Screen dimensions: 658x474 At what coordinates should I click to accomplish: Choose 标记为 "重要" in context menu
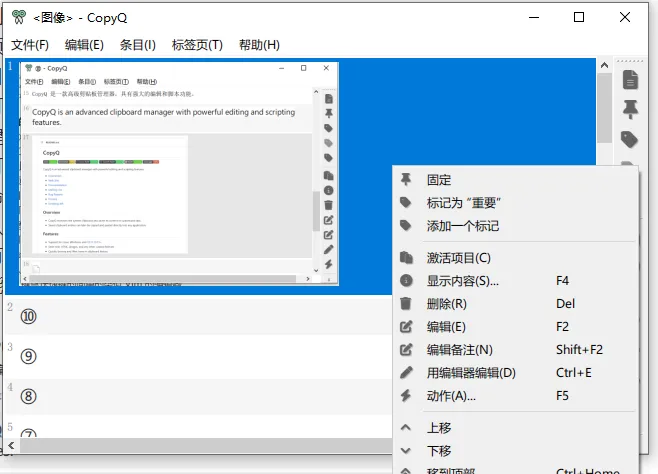pos(515,203)
